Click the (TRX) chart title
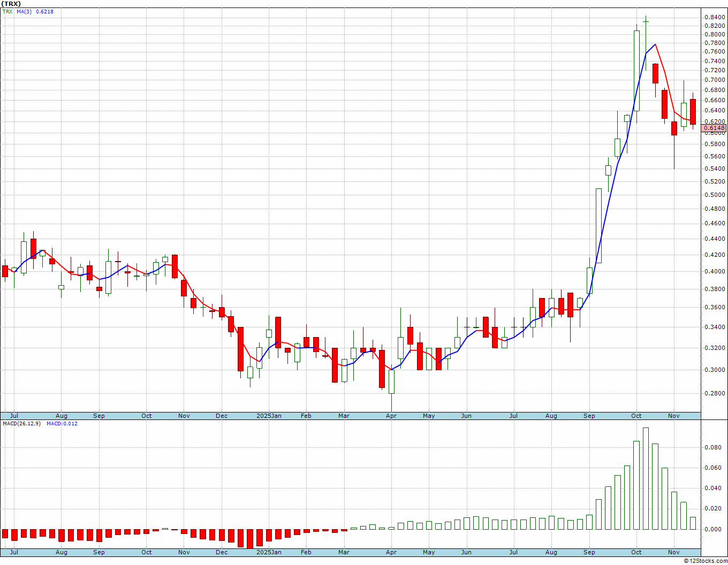The image size is (728, 565). [11, 4]
